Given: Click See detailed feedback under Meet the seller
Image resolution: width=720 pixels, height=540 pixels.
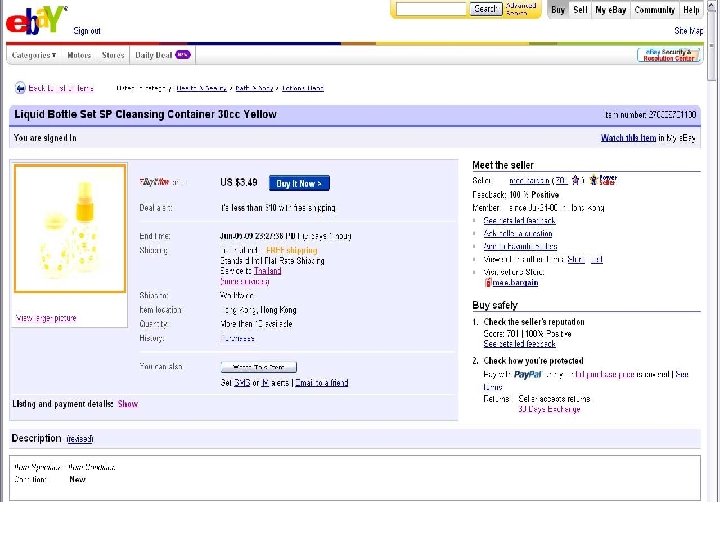Looking at the screenshot, I should tap(519, 220).
